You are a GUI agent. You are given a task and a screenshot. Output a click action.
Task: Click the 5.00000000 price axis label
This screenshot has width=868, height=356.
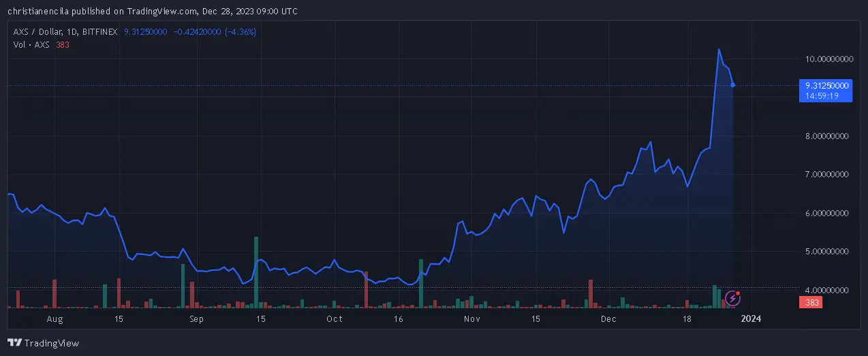pos(828,252)
